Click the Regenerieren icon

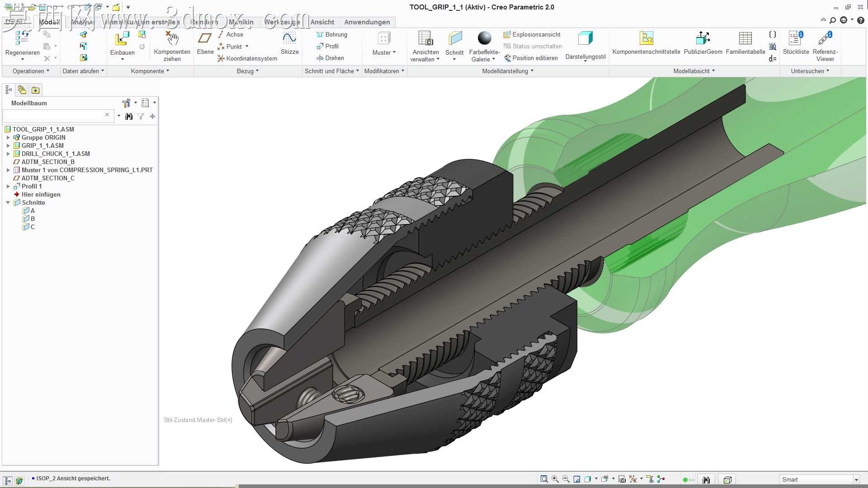pos(22,38)
